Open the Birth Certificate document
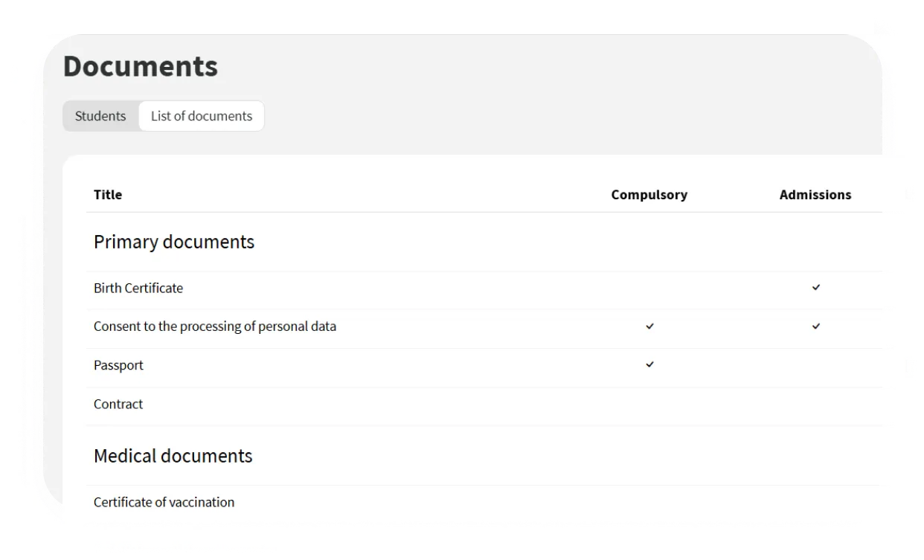Screen dimensions: 924x560 [x=138, y=288]
